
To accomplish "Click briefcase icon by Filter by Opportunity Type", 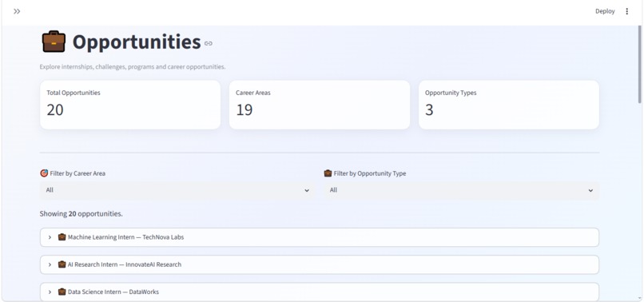I will coord(328,173).
